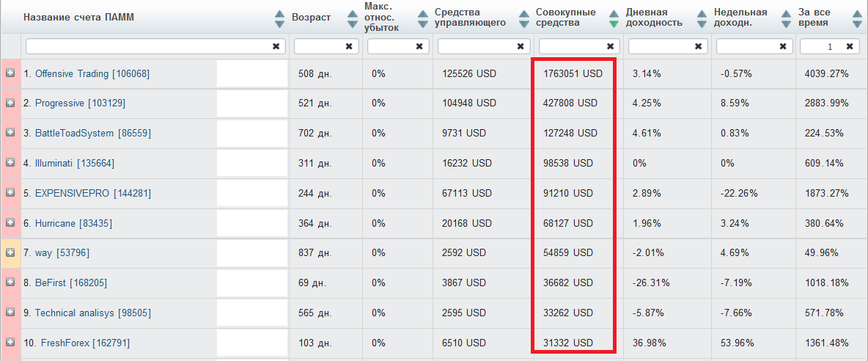This screenshot has height=361, width=868.
Task: Open BattleToadSystem [86559] account link
Action: click(x=93, y=133)
